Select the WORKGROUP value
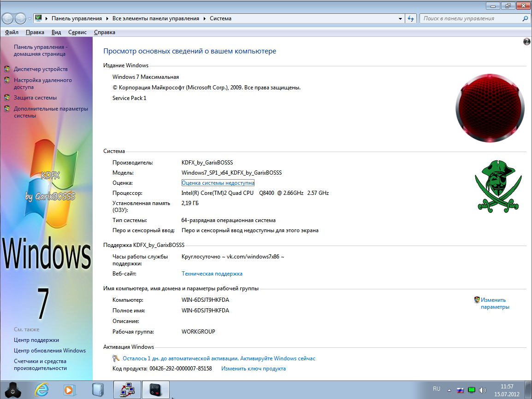 199,332
